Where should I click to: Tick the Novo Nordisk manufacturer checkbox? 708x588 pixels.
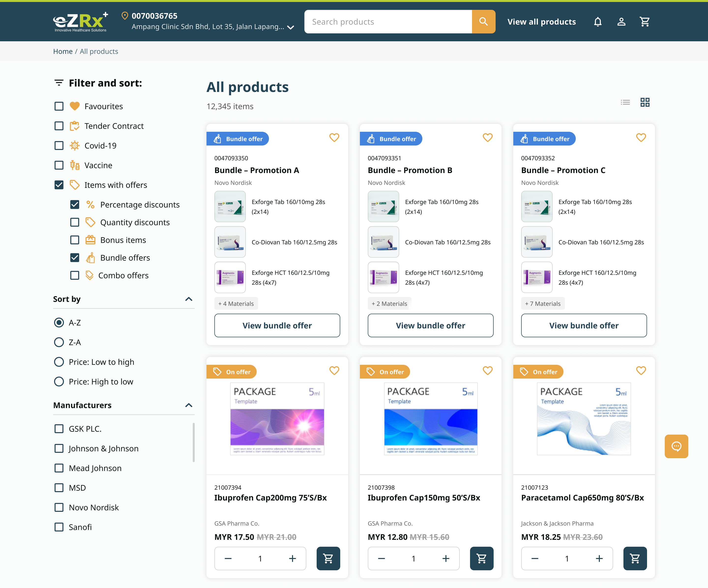[59, 507]
